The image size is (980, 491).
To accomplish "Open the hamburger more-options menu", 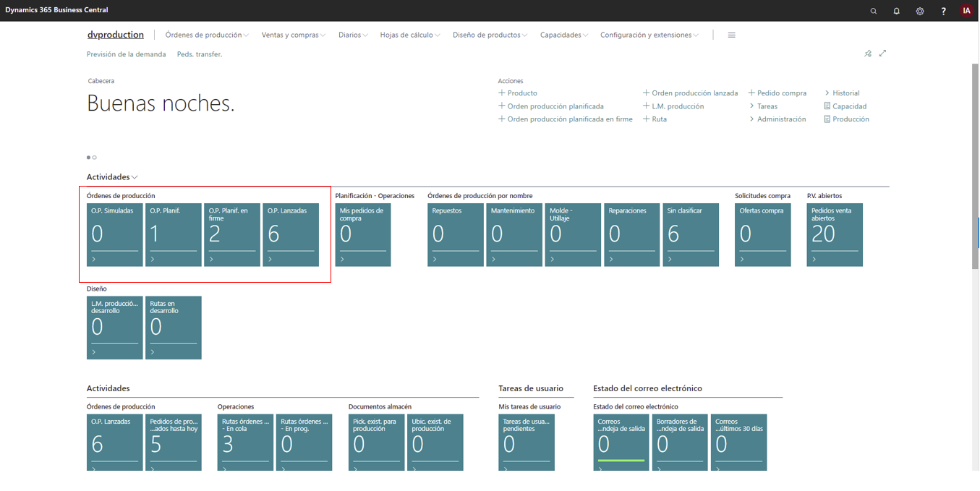I will click(x=732, y=35).
